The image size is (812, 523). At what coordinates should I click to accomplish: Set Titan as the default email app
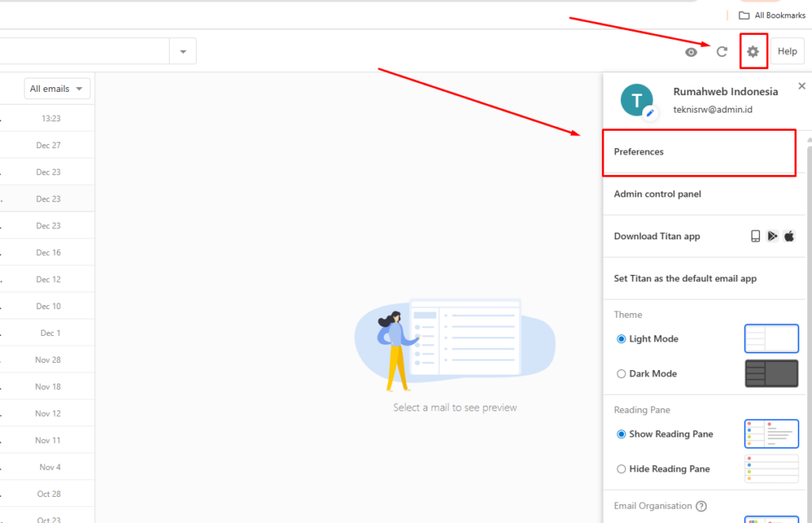click(x=684, y=278)
